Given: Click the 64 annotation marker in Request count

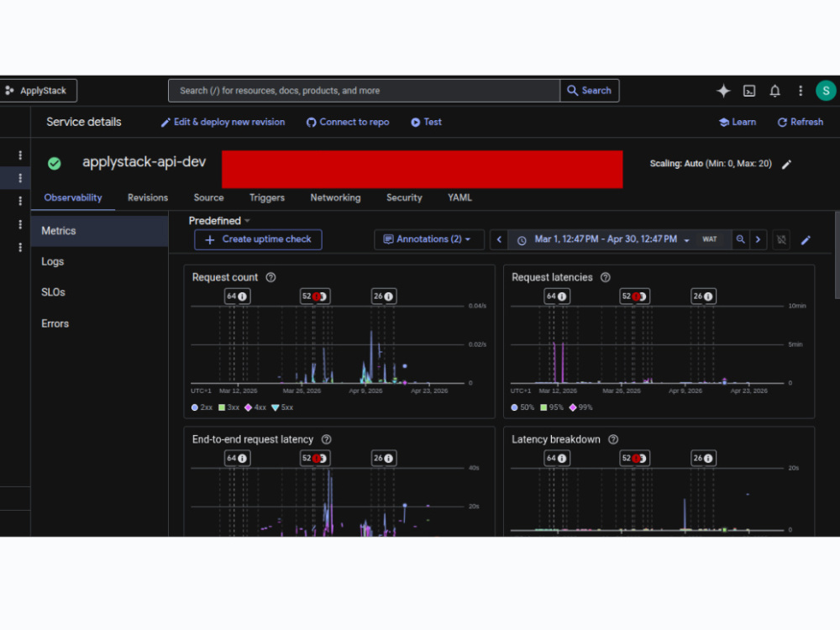Looking at the screenshot, I should (237, 297).
